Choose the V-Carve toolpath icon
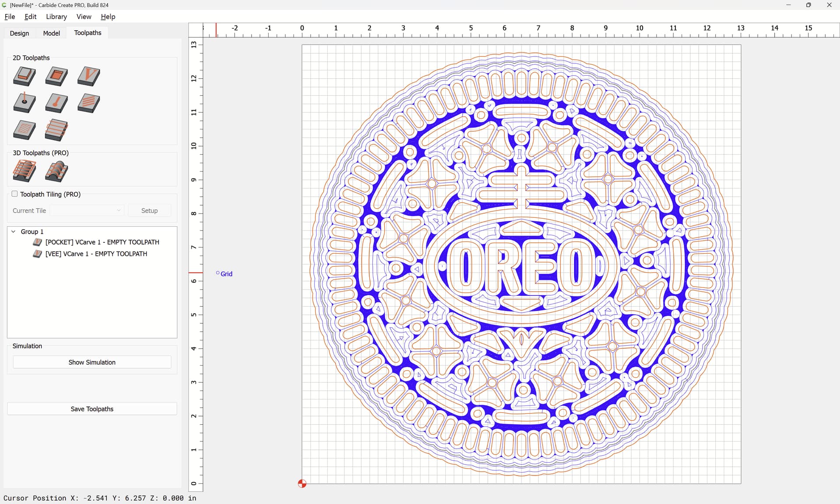 point(89,76)
